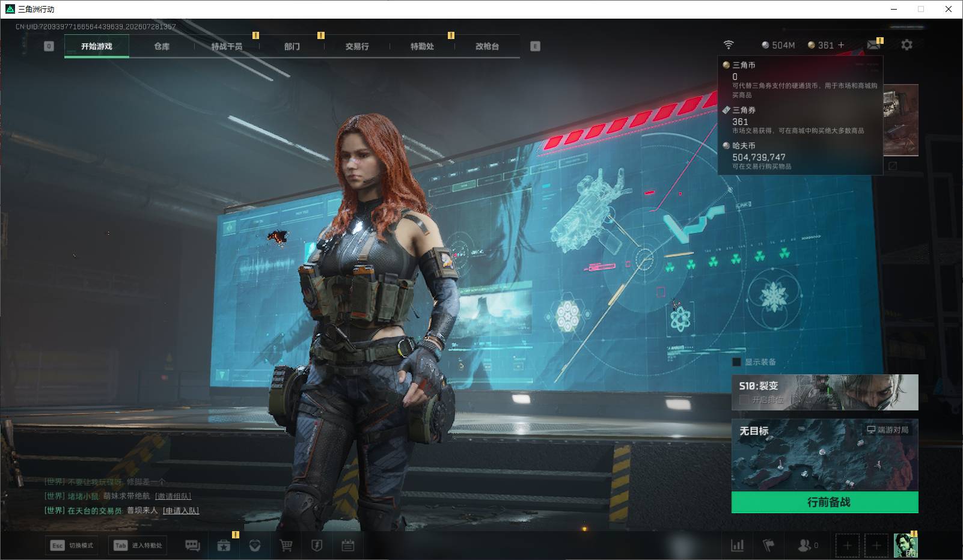Select the 开始游戏 tab
Screen dimensions: 963x560
click(97, 46)
